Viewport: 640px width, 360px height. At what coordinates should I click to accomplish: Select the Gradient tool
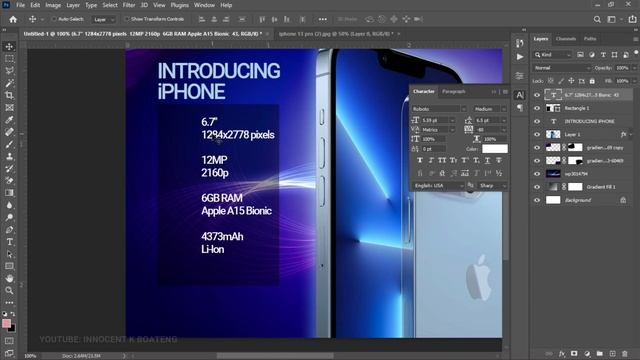tap(9, 193)
